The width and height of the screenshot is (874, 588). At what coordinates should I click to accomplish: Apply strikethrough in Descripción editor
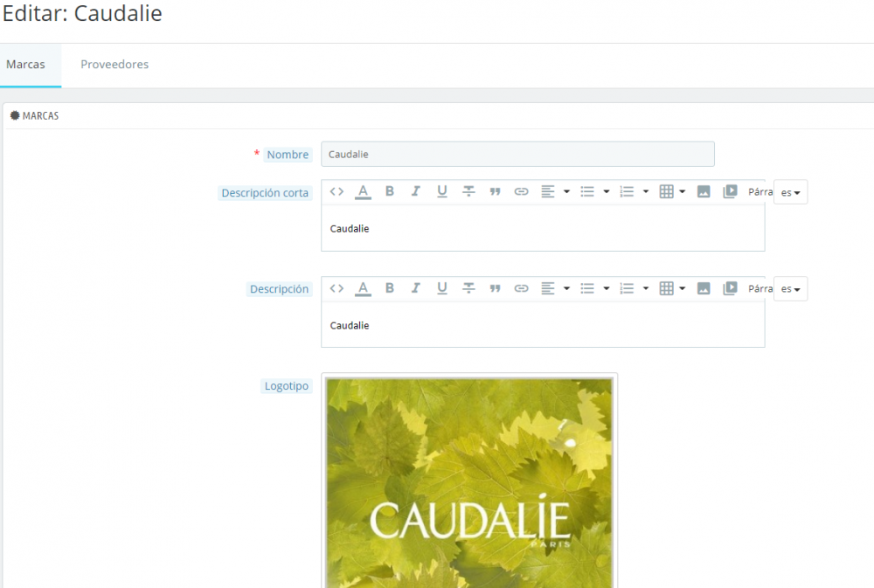(x=468, y=288)
